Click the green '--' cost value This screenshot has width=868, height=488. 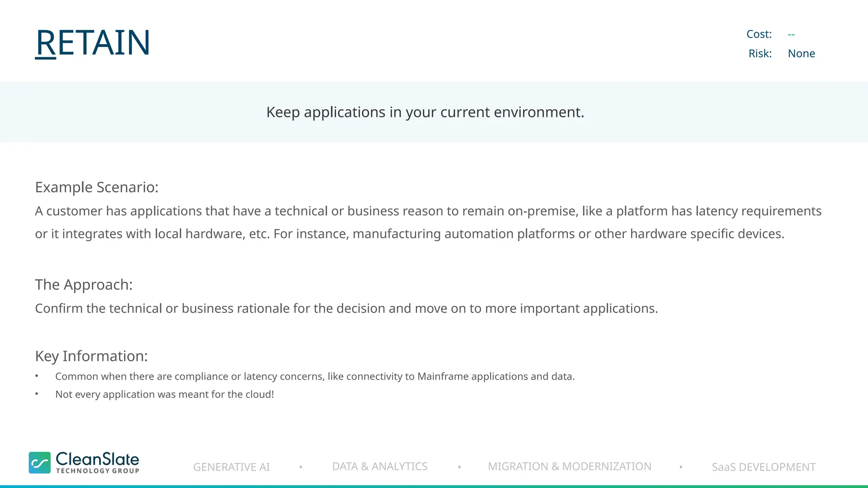[x=791, y=34]
